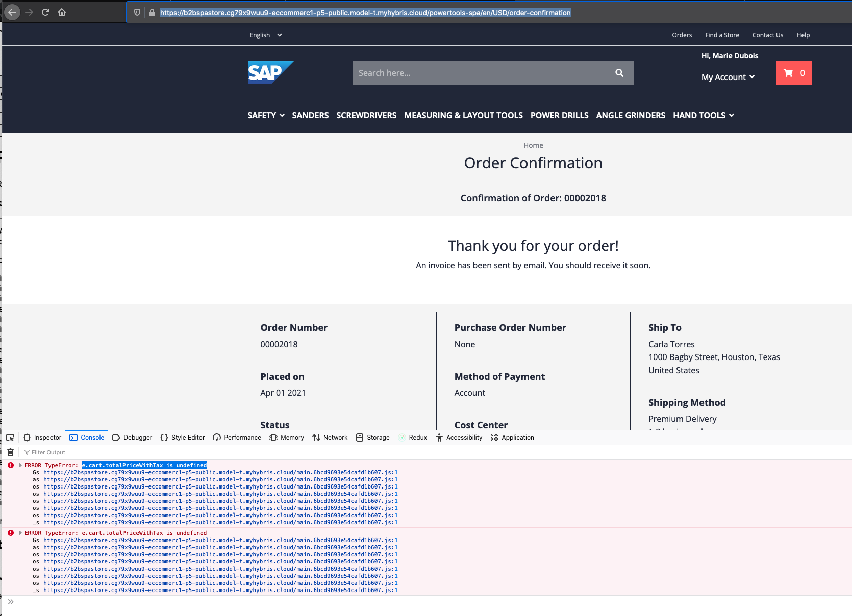Click the Home breadcrumb link
The width and height of the screenshot is (852, 616).
(x=533, y=145)
